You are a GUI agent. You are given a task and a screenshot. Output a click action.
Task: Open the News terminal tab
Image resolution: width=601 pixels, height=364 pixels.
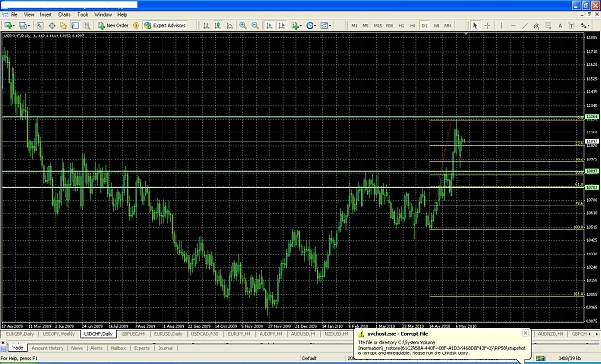(x=77, y=348)
